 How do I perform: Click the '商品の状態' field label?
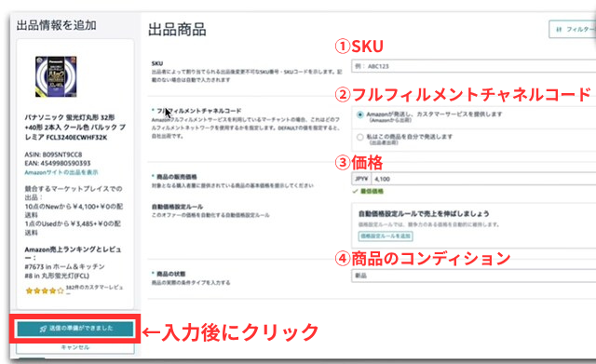170,274
